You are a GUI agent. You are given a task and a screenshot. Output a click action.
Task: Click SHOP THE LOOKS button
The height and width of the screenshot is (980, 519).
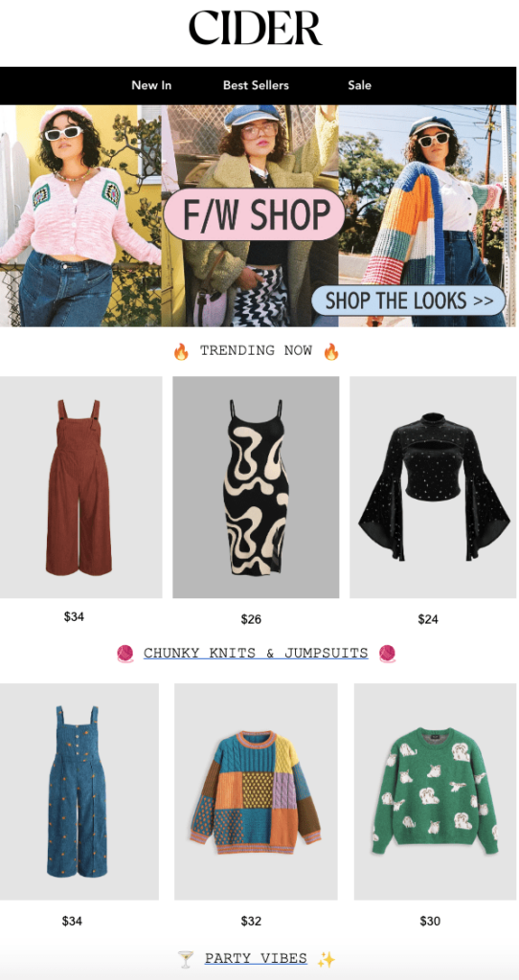coord(408,301)
